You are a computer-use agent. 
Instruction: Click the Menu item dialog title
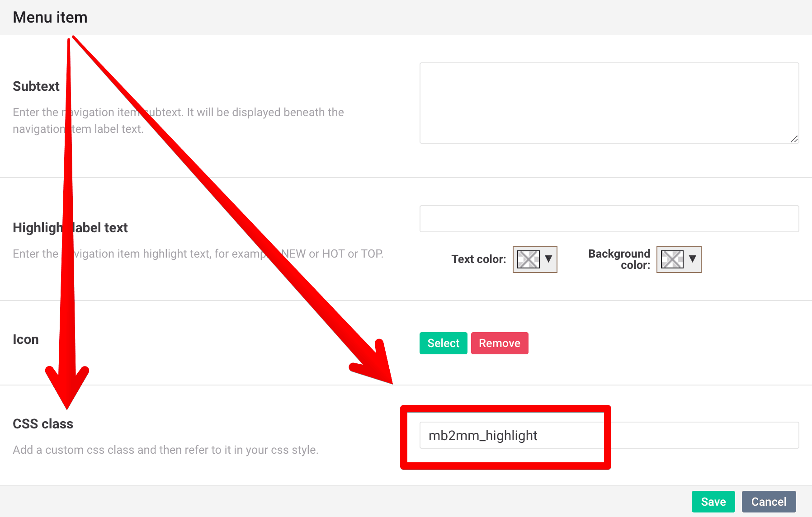coord(50,17)
